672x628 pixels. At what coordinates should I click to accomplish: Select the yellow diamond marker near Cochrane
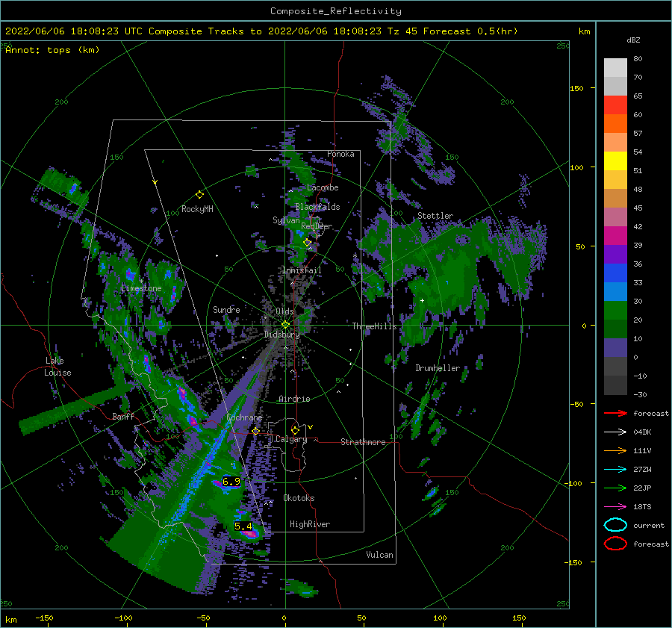coord(255,432)
